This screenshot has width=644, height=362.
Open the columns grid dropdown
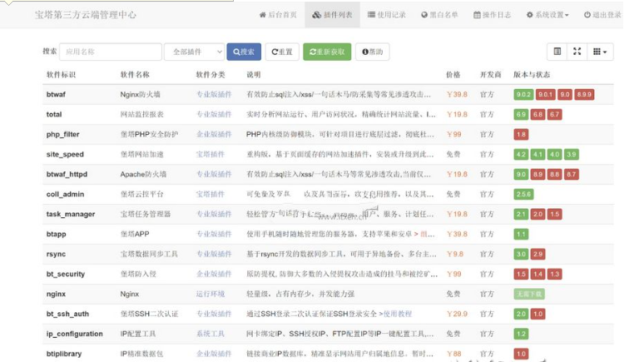tap(600, 52)
